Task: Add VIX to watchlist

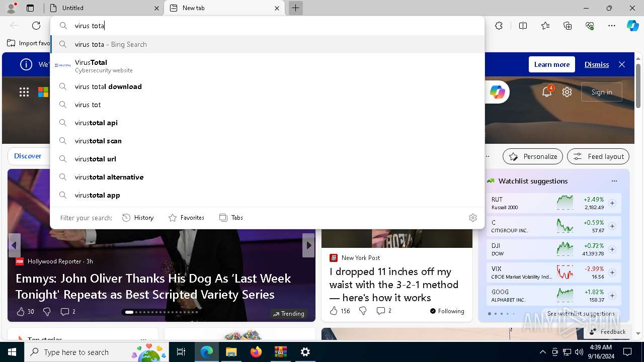Action: (x=612, y=273)
